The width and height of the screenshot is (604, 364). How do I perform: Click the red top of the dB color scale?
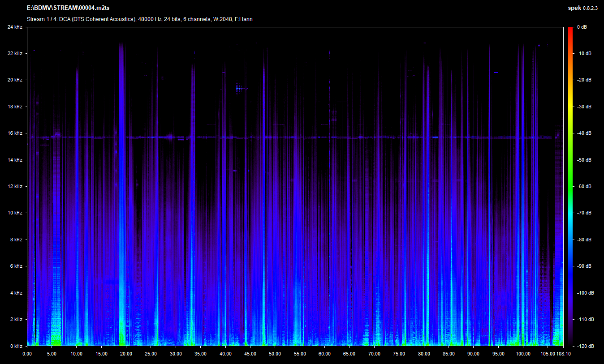pyautogui.click(x=570, y=31)
